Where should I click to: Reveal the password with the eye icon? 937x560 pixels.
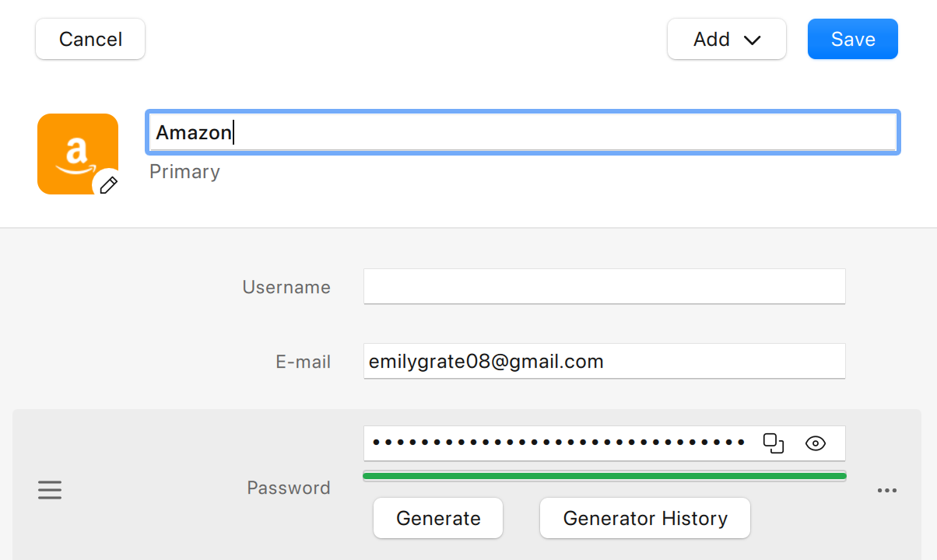[815, 443]
